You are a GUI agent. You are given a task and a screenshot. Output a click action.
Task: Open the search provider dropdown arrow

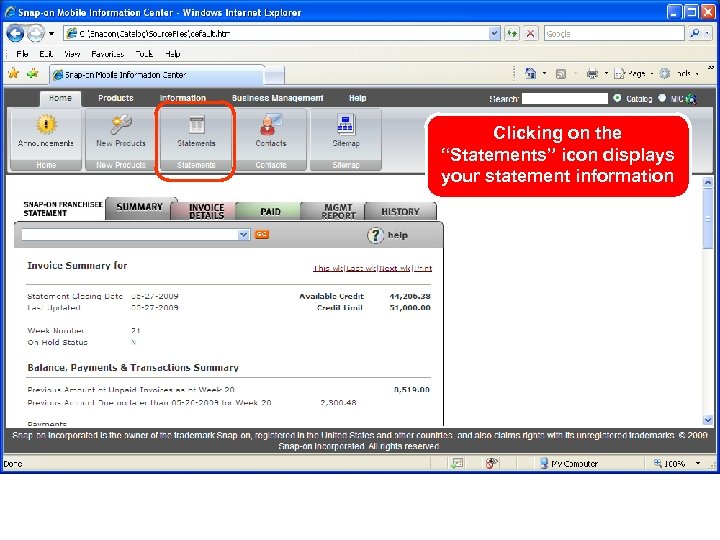pos(707,33)
